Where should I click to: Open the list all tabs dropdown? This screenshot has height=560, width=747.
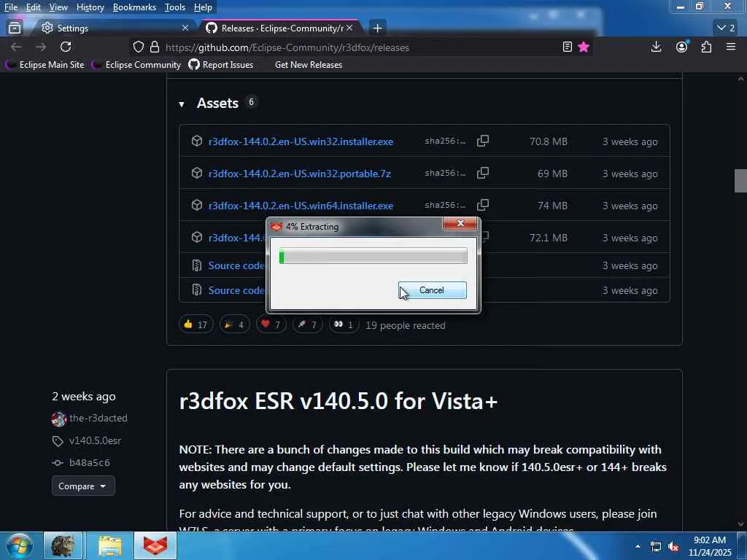coord(726,28)
